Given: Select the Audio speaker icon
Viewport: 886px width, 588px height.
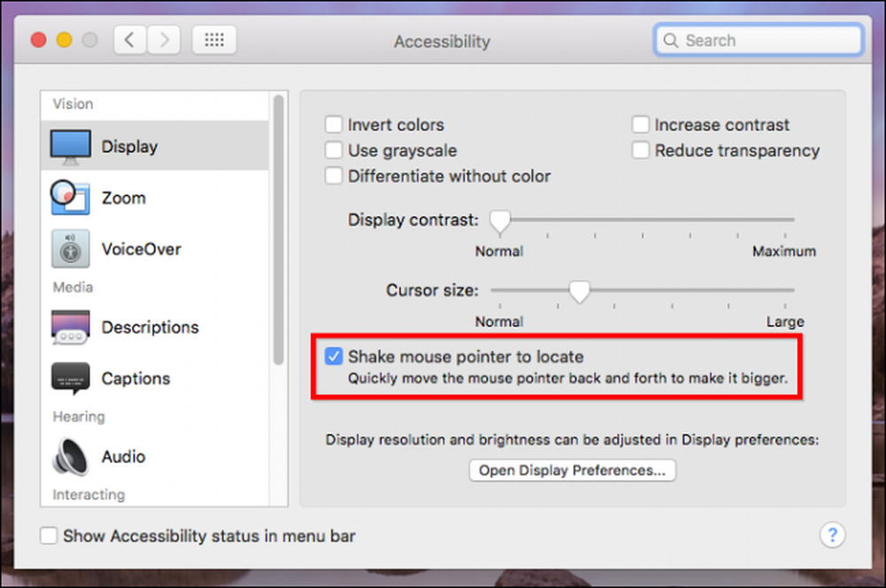Looking at the screenshot, I should point(70,456).
